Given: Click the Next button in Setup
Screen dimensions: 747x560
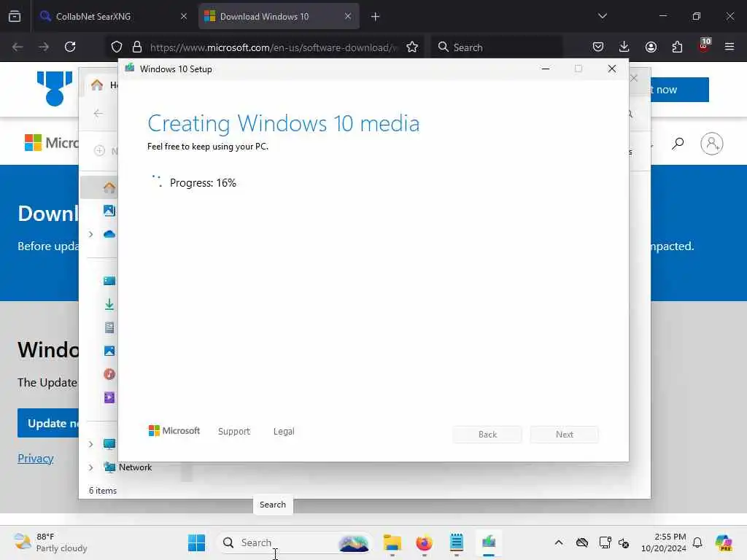Looking at the screenshot, I should [x=565, y=435].
